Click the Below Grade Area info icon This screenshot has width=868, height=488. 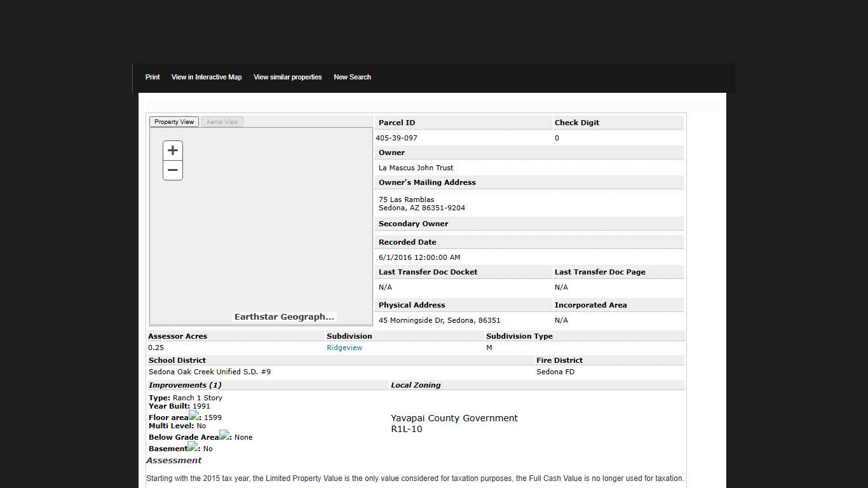(224, 435)
